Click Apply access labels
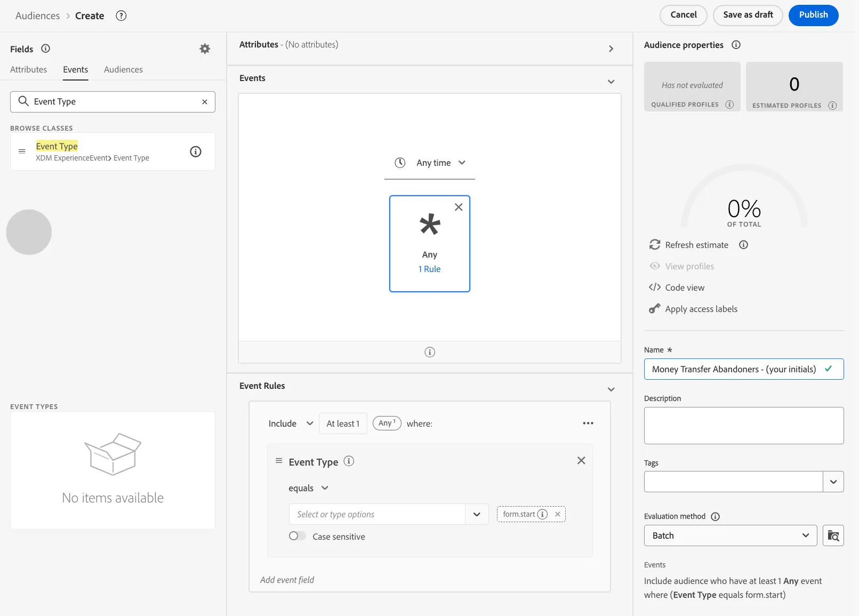 [693, 309]
